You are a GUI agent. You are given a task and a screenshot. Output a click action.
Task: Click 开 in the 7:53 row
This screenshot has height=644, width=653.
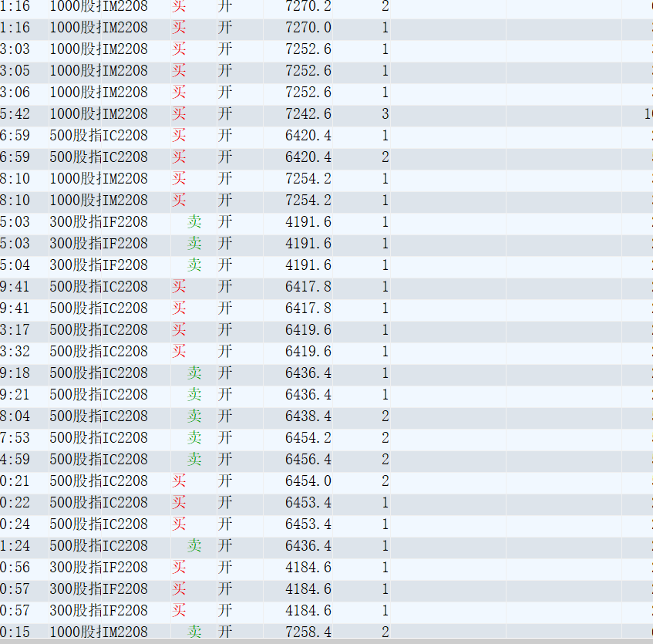pyautogui.click(x=225, y=438)
